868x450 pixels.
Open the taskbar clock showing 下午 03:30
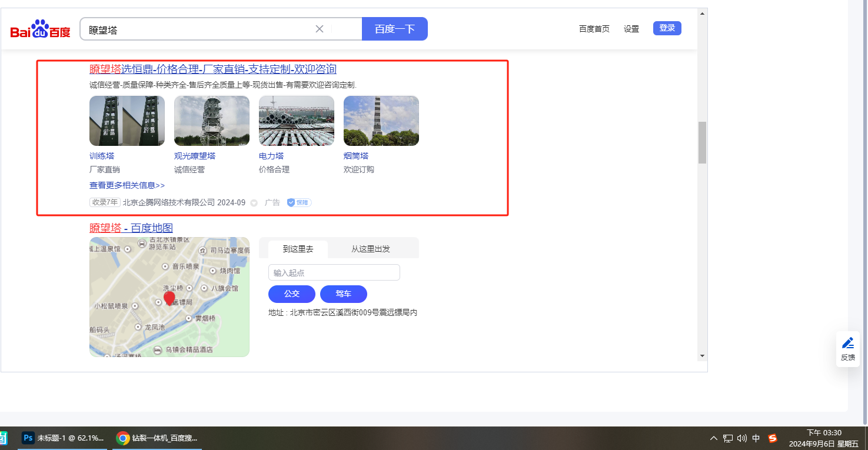(823, 438)
